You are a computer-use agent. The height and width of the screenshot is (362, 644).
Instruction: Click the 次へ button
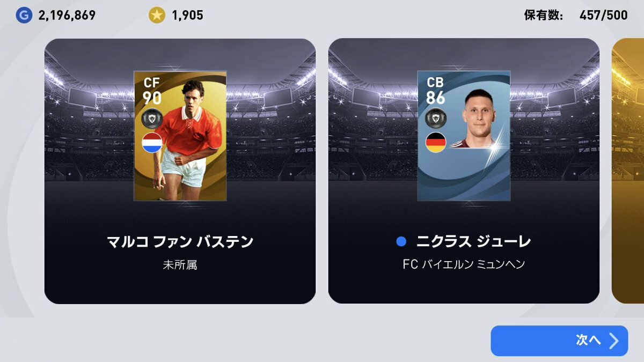click(559, 341)
